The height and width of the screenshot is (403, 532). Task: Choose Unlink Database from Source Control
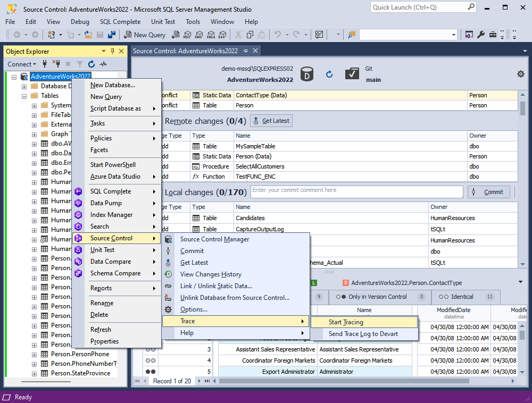pyautogui.click(x=236, y=298)
